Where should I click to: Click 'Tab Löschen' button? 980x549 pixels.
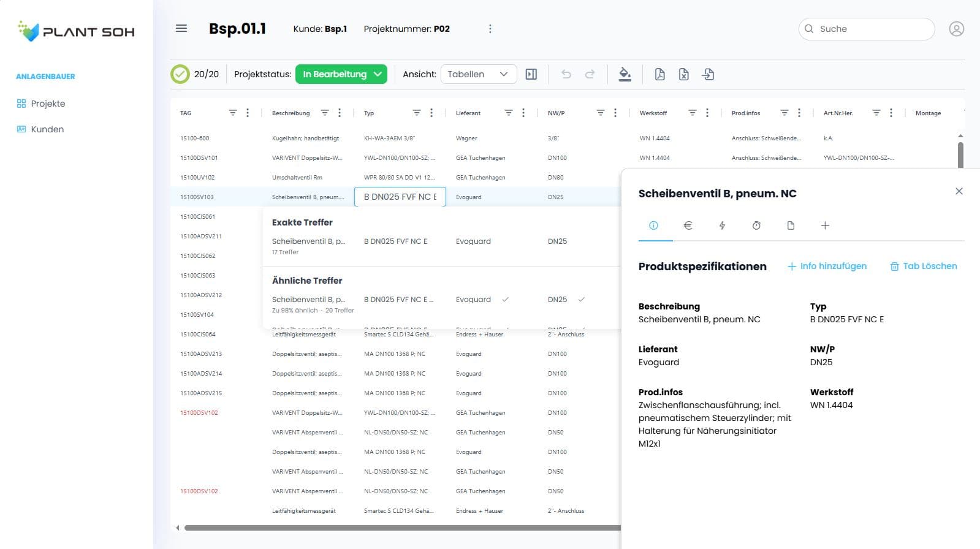pyautogui.click(x=924, y=266)
